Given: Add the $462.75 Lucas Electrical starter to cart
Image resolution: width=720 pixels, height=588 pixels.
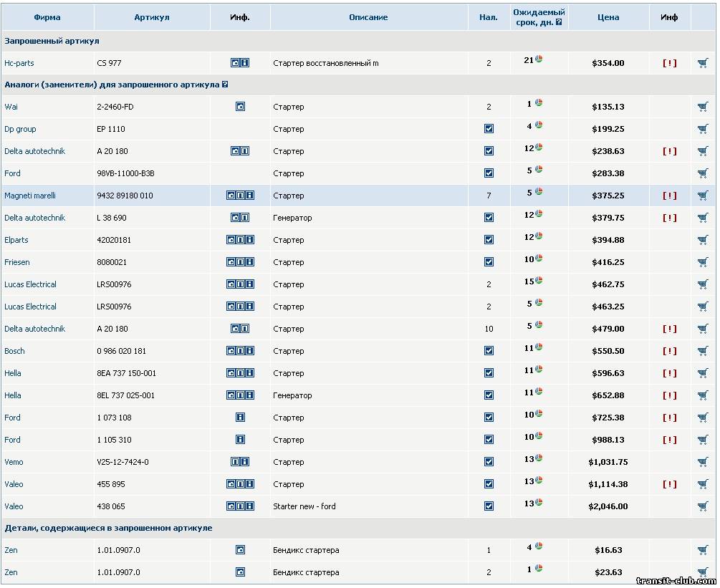Looking at the screenshot, I should point(703,284).
